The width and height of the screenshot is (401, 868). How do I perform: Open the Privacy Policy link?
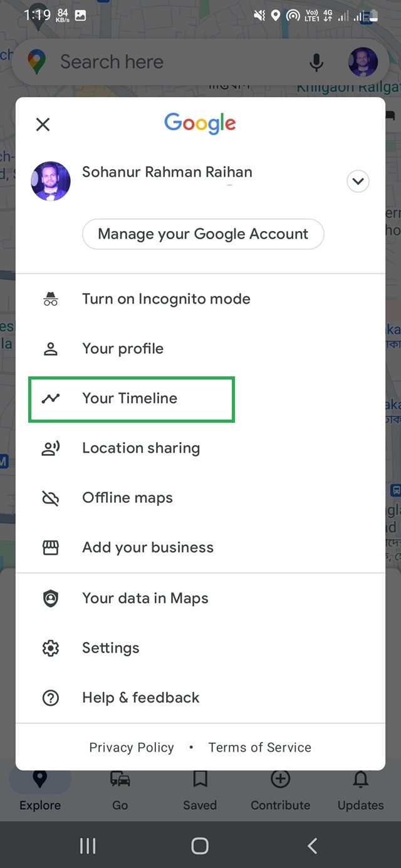[132, 747]
